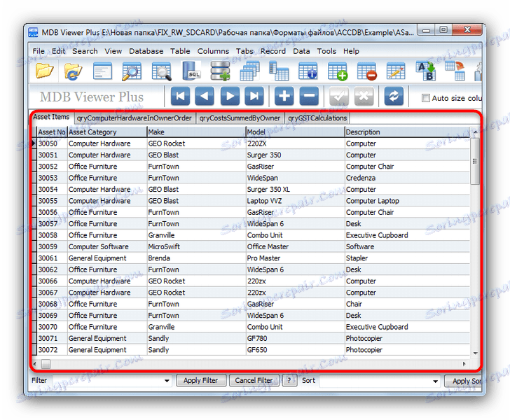The height and width of the screenshot is (420, 510).
Task: Open the SQL query icon
Action: [x=191, y=71]
